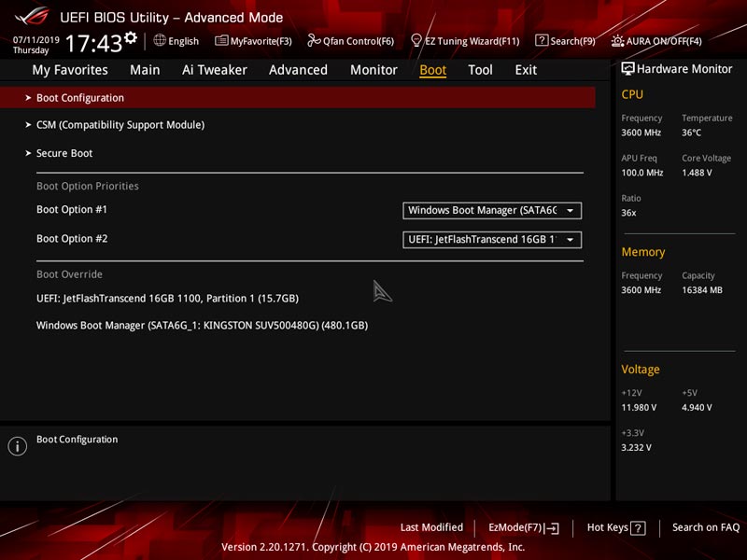Click Search on FAQ
The image size is (747, 560).
pos(706,527)
